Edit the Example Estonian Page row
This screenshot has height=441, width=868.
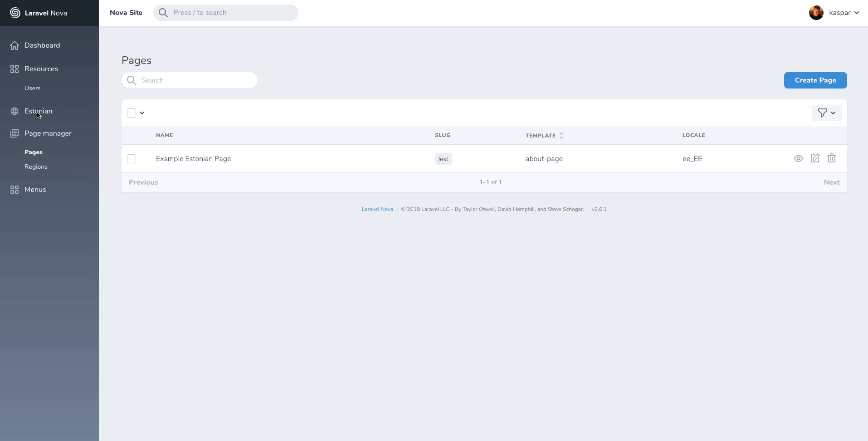(815, 158)
